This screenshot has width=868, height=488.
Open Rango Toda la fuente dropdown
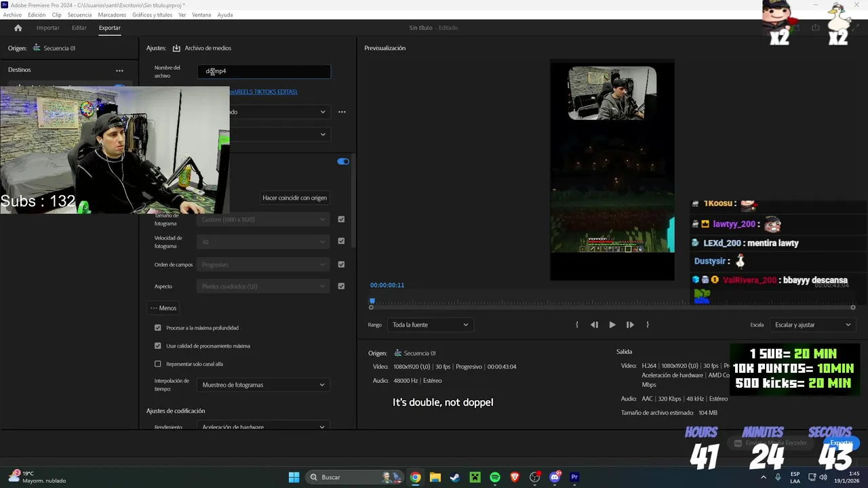(430, 325)
